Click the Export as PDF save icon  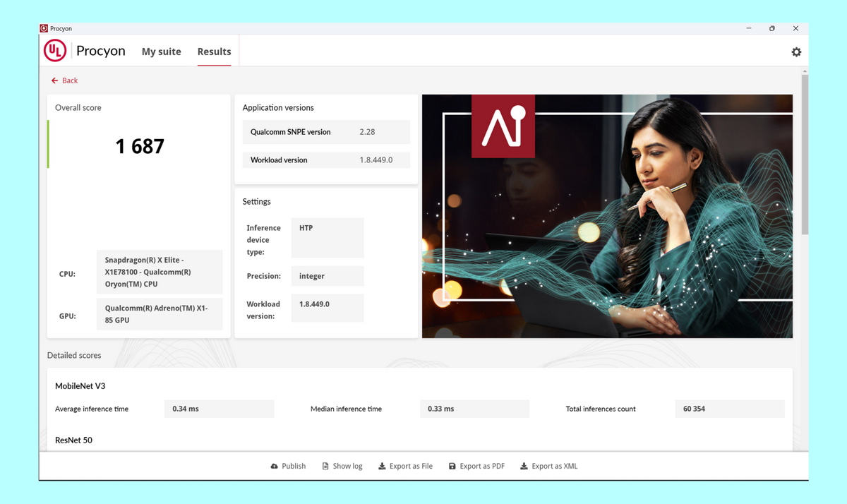pyautogui.click(x=452, y=466)
